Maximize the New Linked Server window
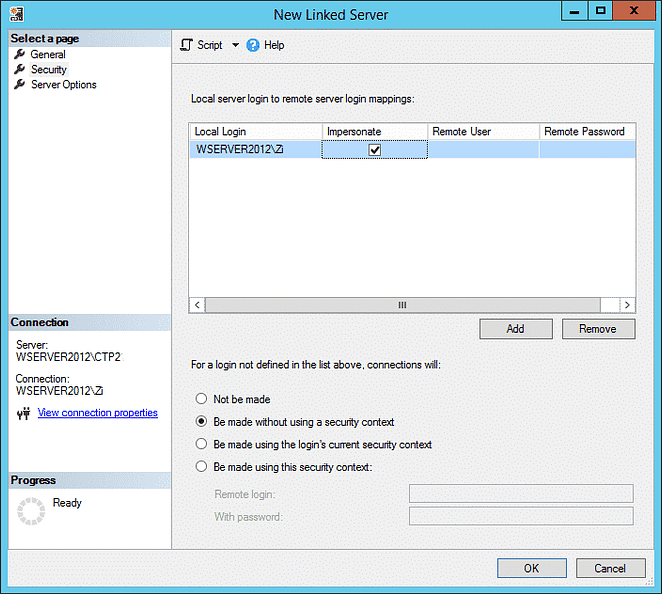The width and height of the screenshot is (662, 594). pyautogui.click(x=600, y=11)
